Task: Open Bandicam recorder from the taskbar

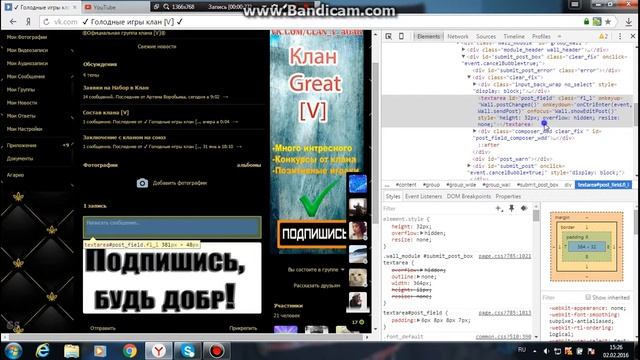Action: coord(217,351)
